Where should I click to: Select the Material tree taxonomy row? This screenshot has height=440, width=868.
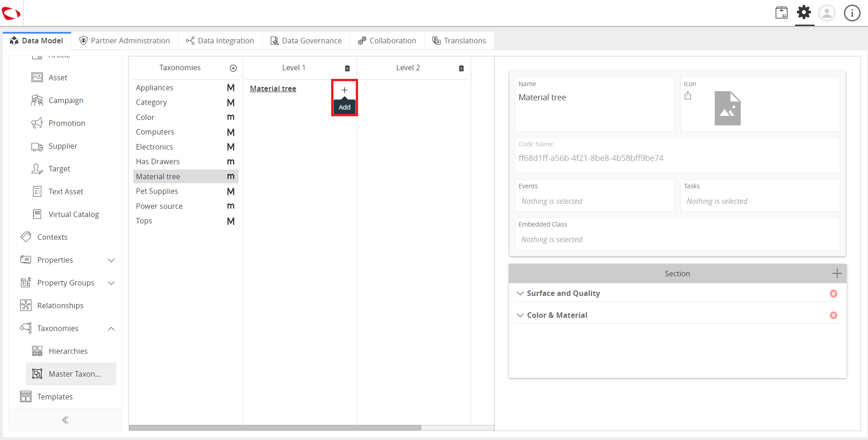click(186, 176)
